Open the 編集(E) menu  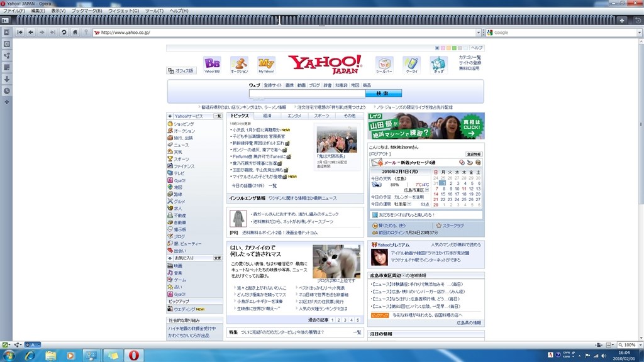[38, 11]
